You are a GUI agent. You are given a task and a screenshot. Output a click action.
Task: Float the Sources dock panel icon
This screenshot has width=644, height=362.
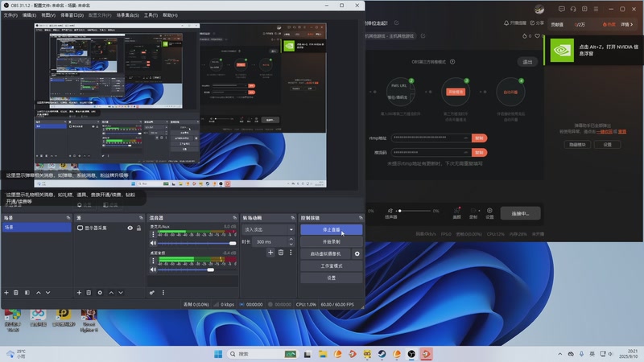[141, 217]
